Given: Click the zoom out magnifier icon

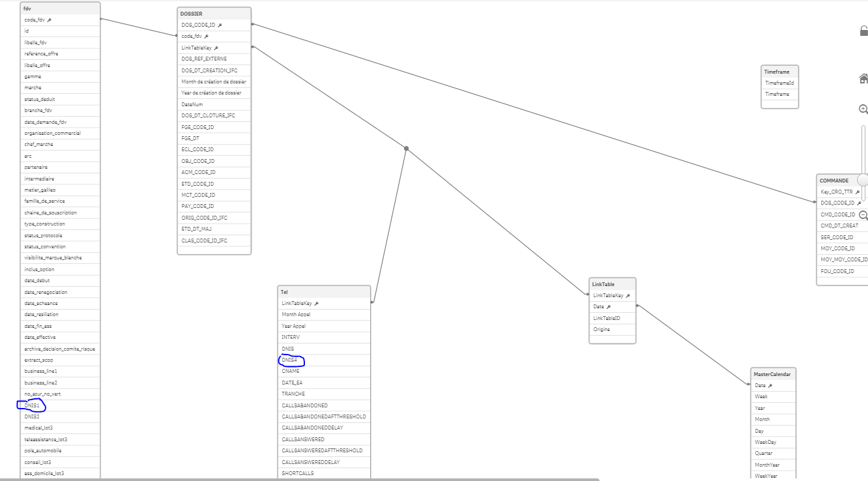Looking at the screenshot, I should (x=864, y=215).
